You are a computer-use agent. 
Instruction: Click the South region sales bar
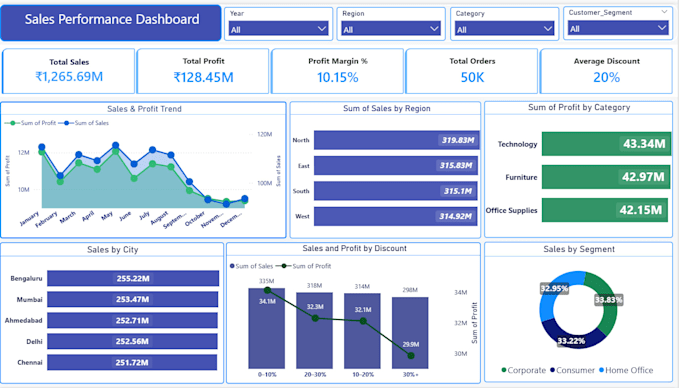pos(396,191)
